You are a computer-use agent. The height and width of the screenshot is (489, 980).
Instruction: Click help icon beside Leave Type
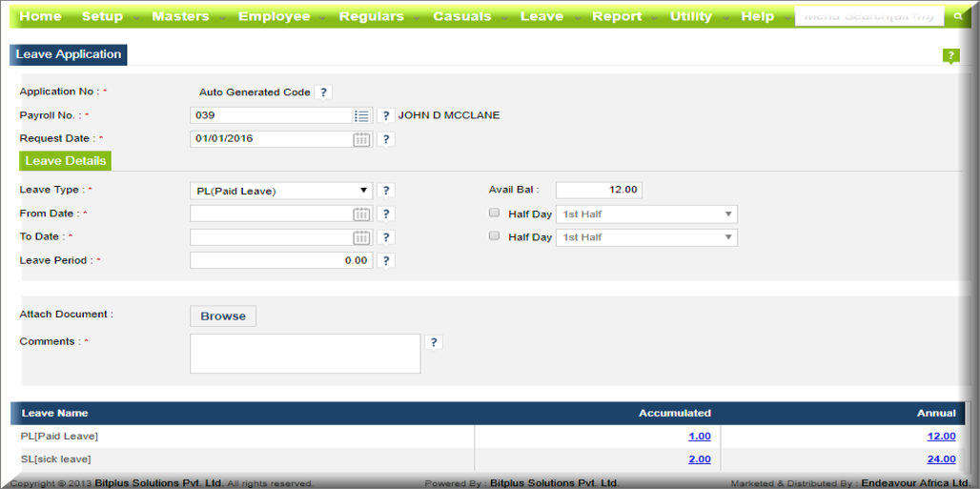386,191
